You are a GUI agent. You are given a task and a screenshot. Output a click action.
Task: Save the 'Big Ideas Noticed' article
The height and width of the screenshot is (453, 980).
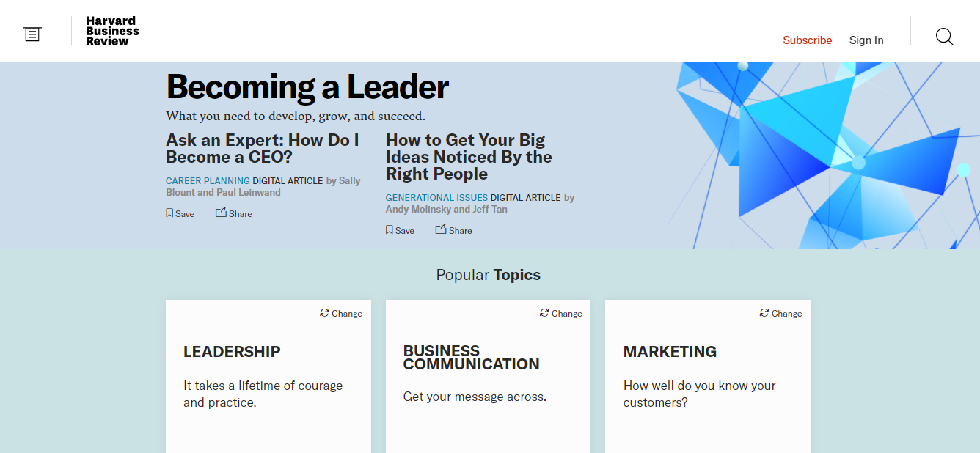400,230
